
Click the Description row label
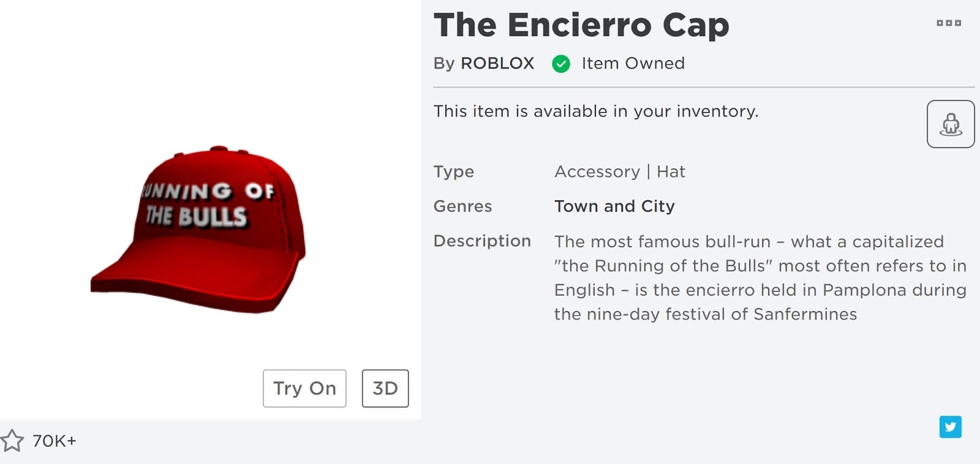coord(481,241)
